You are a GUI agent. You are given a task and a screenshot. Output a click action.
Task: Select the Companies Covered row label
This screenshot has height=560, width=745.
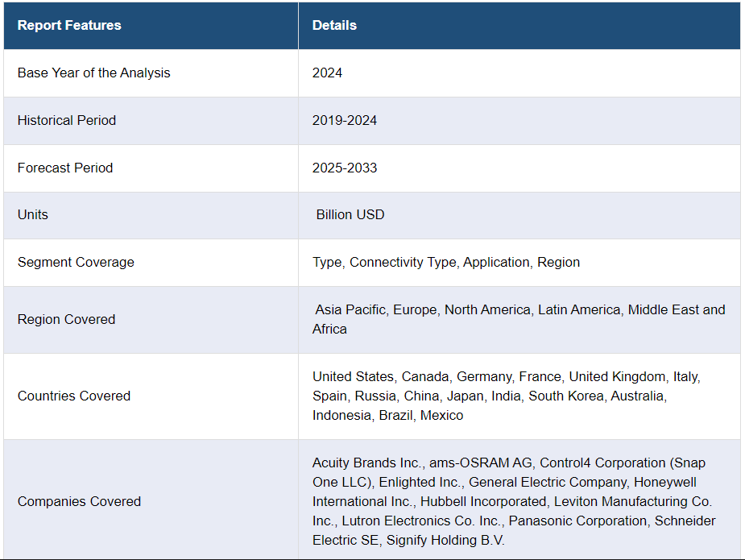pyautogui.click(x=80, y=501)
